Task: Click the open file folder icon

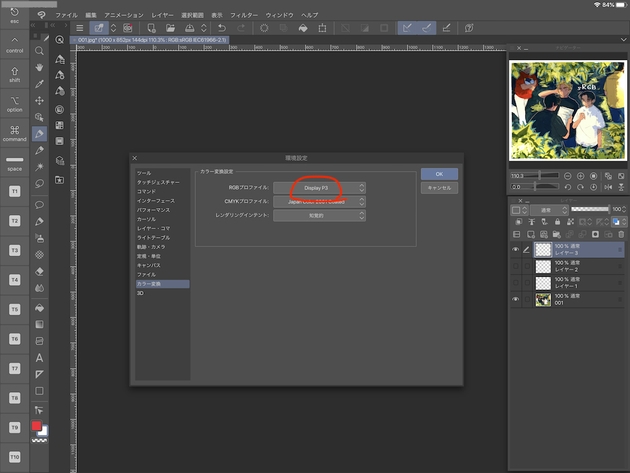Action: 170,28
